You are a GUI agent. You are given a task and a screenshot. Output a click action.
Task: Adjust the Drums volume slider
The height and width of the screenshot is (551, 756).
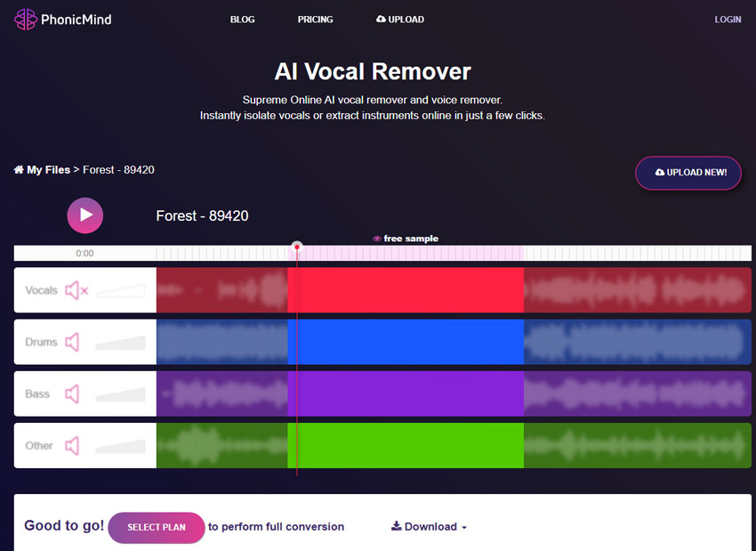[121, 343]
